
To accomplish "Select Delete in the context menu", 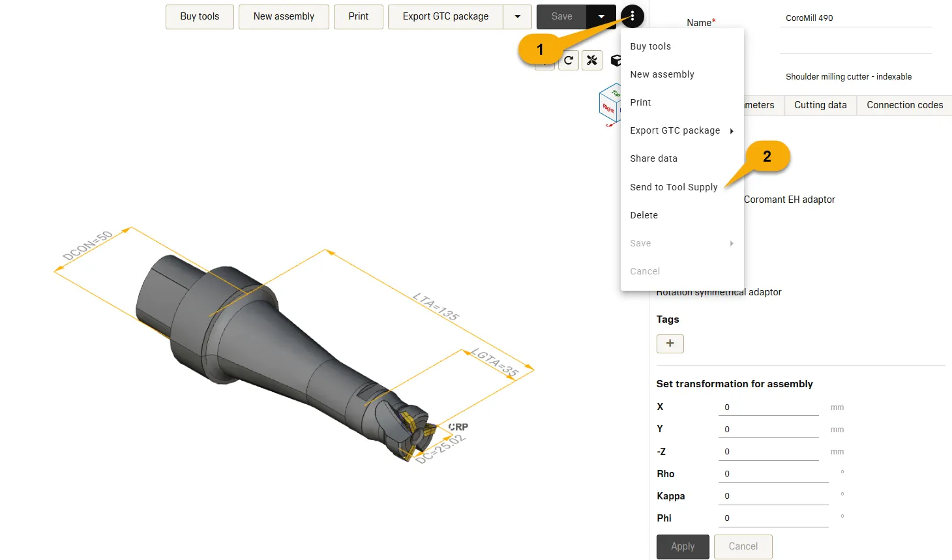I will [644, 215].
